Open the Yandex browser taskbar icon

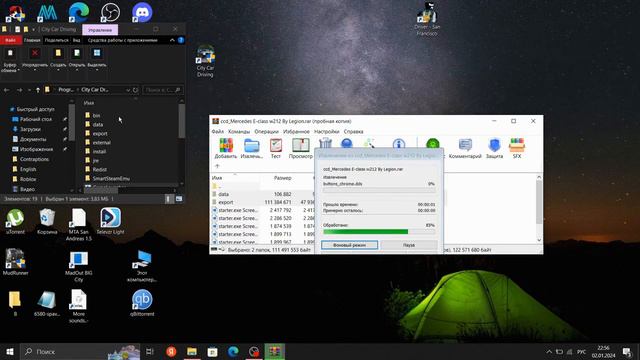click(171, 351)
